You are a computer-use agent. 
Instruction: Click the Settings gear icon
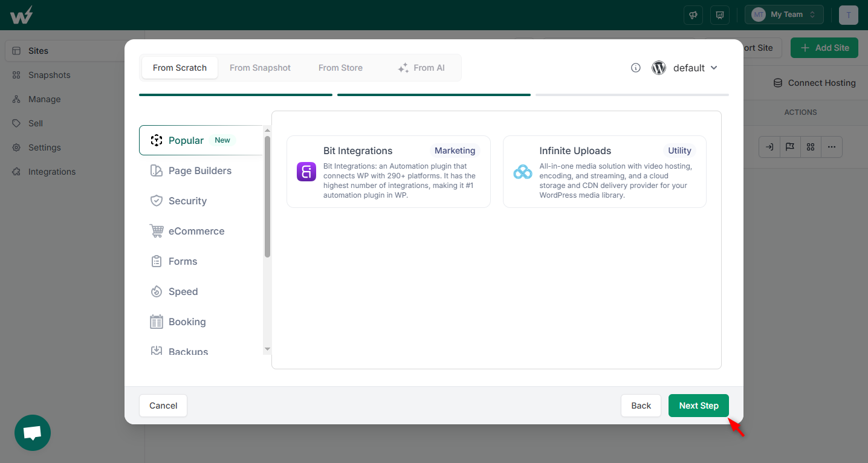pyautogui.click(x=16, y=147)
